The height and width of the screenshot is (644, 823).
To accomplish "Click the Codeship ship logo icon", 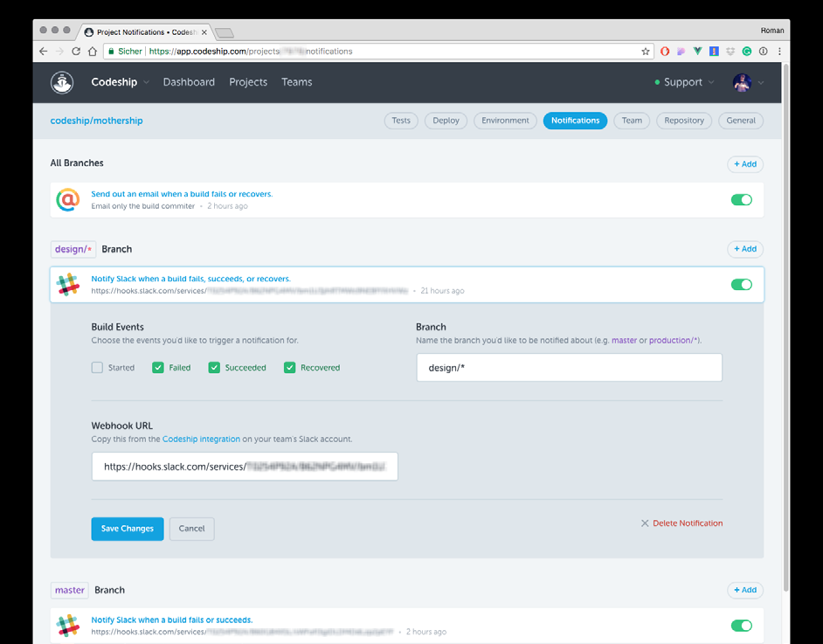I will point(62,82).
